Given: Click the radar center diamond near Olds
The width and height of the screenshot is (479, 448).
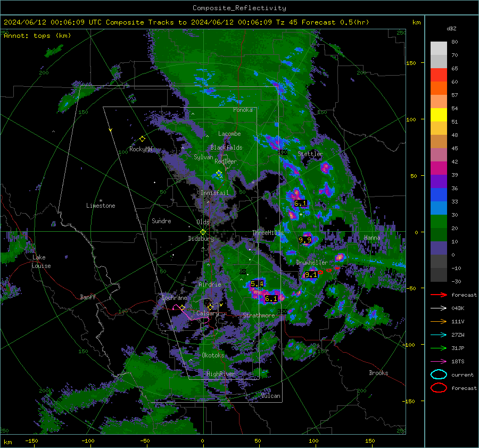Looking at the screenshot, I should click(203, 232).
